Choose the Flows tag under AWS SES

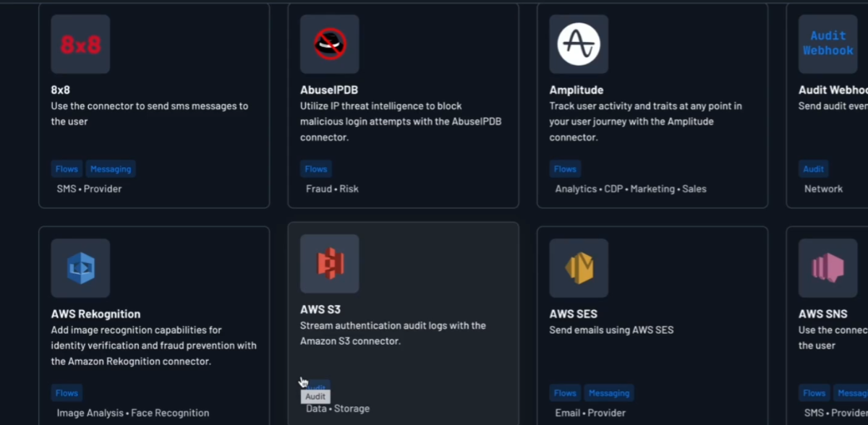pyautogui.click(x=565, y=393)
